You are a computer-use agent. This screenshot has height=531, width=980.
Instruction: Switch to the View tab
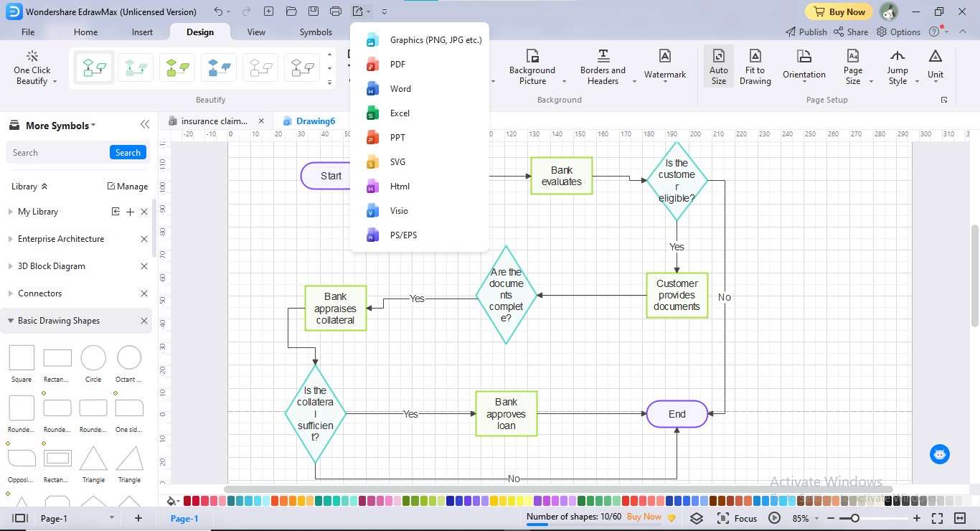256,32
